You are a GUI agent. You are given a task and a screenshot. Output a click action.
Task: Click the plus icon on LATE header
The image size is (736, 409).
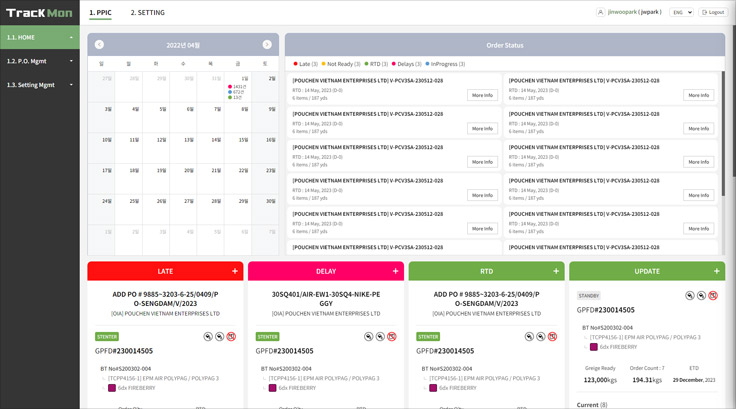pyautogui.click(x=235, y=271)
